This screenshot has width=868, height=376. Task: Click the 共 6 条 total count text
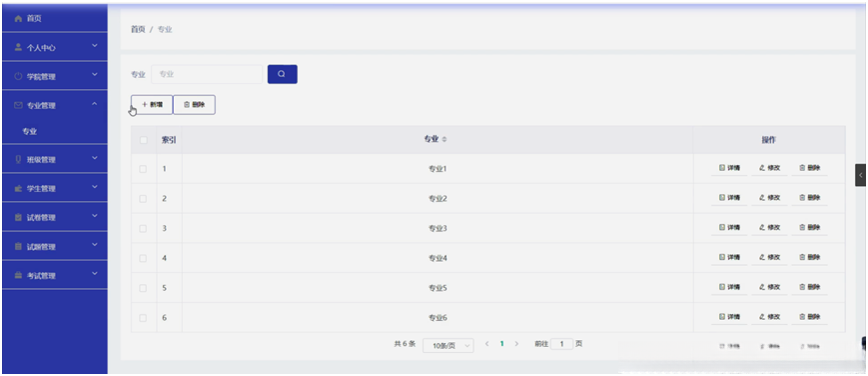tap(405, 344)
